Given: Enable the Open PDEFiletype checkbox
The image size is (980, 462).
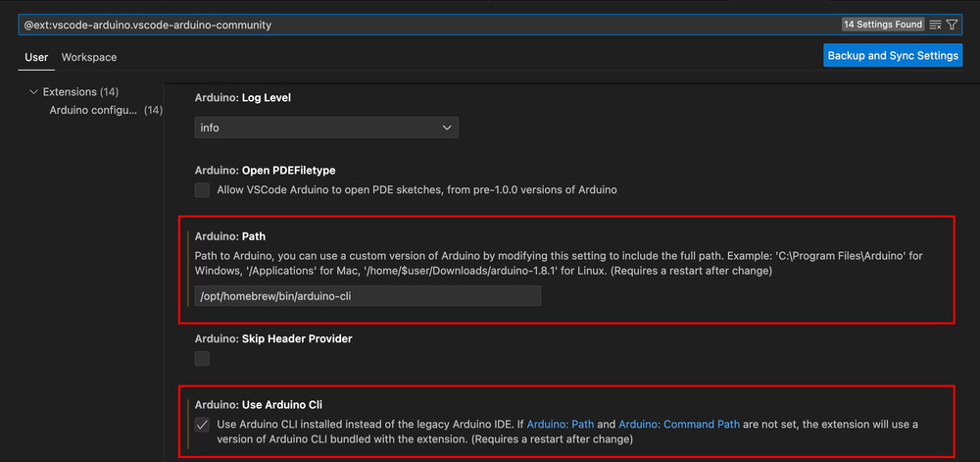Looking at the screenshot, I should click(x=202, y=189).
